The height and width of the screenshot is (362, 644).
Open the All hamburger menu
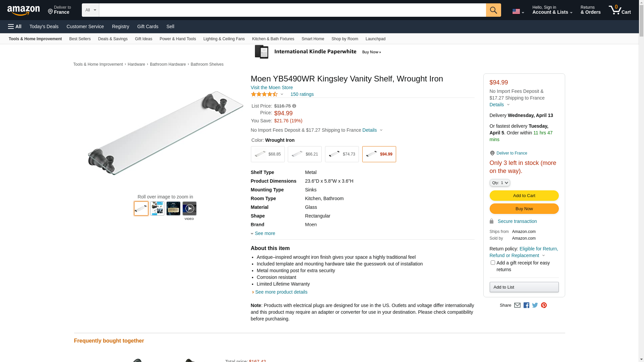15,26
